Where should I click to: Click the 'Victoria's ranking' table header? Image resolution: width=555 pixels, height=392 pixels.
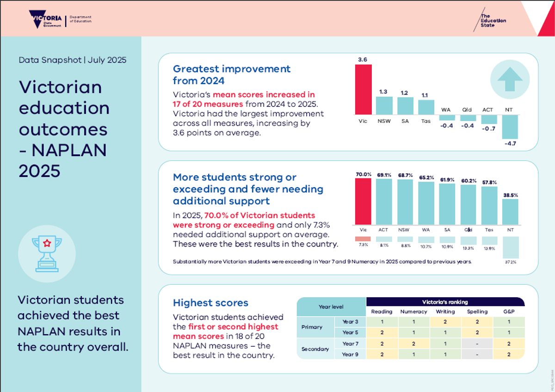pyautogui.click(x=445, y=302)
